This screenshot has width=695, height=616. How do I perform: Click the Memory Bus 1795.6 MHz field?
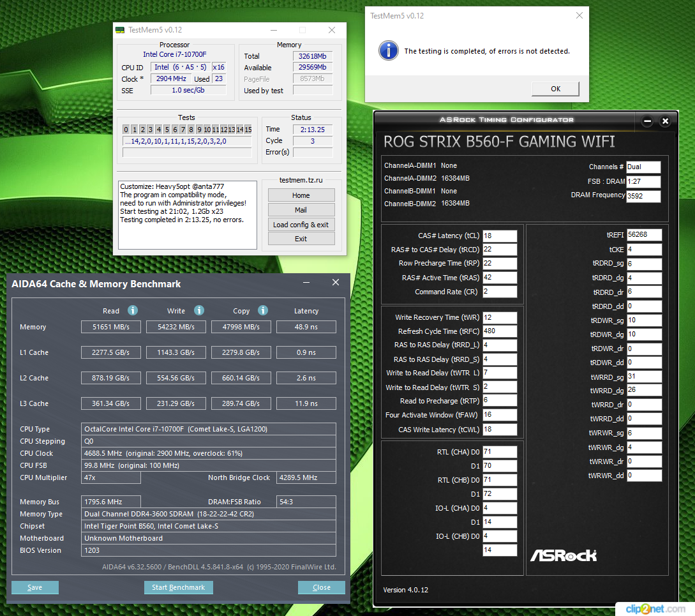tap(111, 502)
